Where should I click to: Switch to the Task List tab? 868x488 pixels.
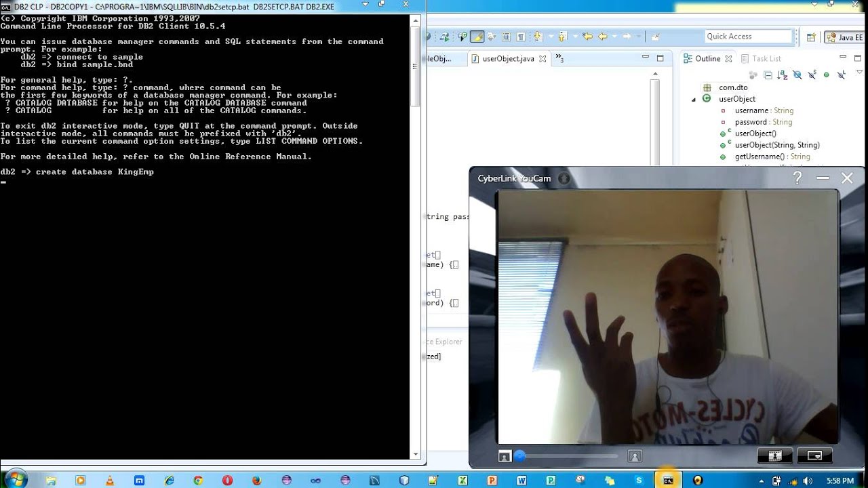pos(761,59)
